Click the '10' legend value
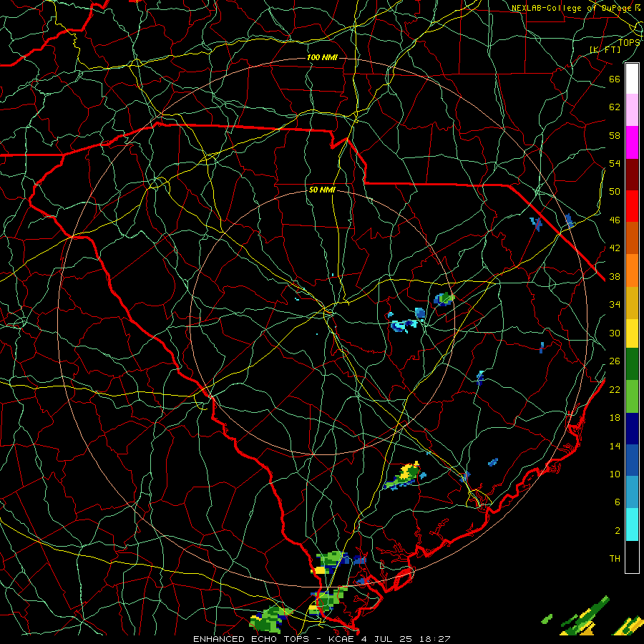 point(615,474)
